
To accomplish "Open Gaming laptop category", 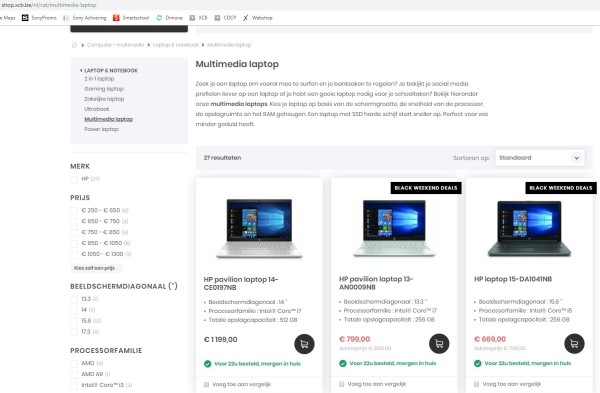I will [104, 89].
